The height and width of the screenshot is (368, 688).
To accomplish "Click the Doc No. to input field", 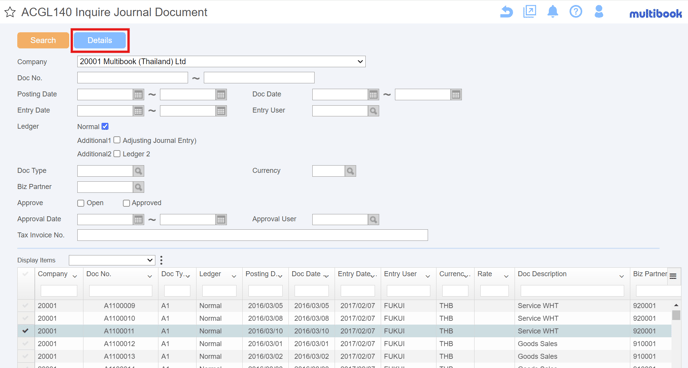I will (259, 78).
